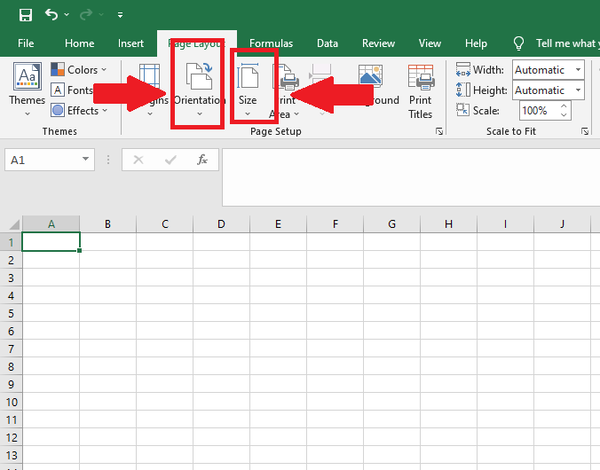Click inside the formula bar input
The width and height of the screenshot is (600, 470).
pyautogui.click(x=411, y=178)
